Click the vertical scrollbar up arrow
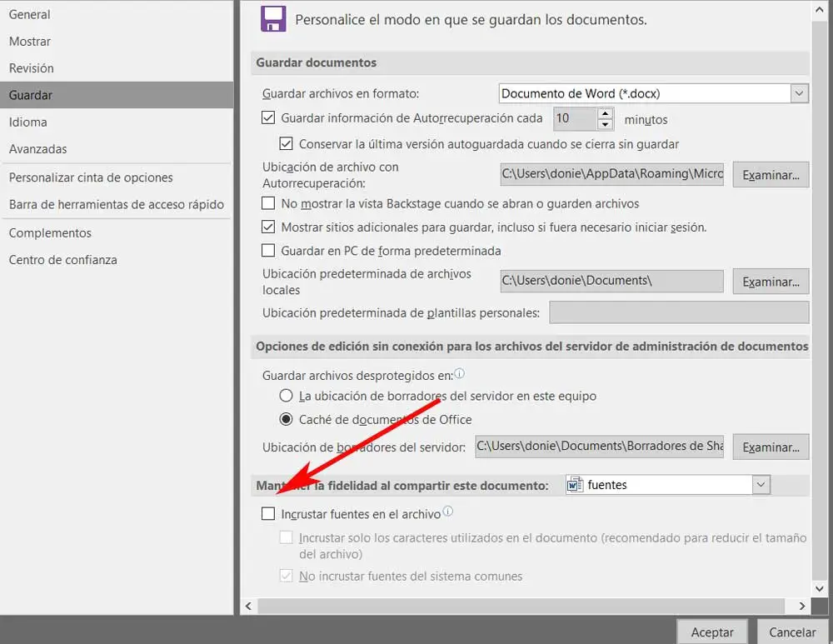This screenshot has height=644, width=833. click(819, 11)
